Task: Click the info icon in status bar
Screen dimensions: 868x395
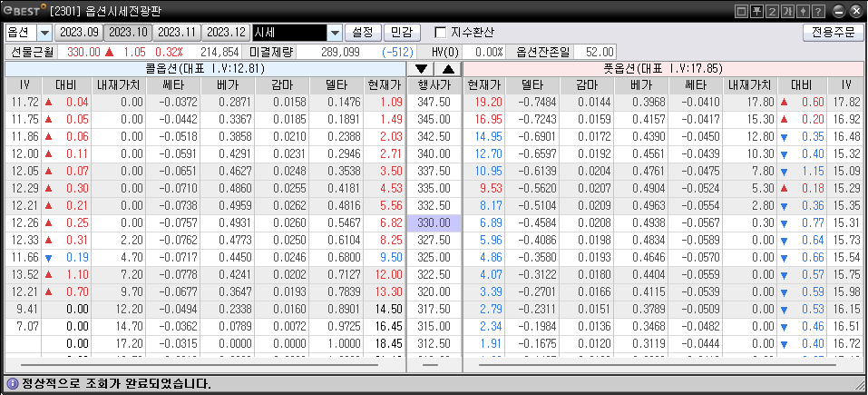Action: click(12, 383)
